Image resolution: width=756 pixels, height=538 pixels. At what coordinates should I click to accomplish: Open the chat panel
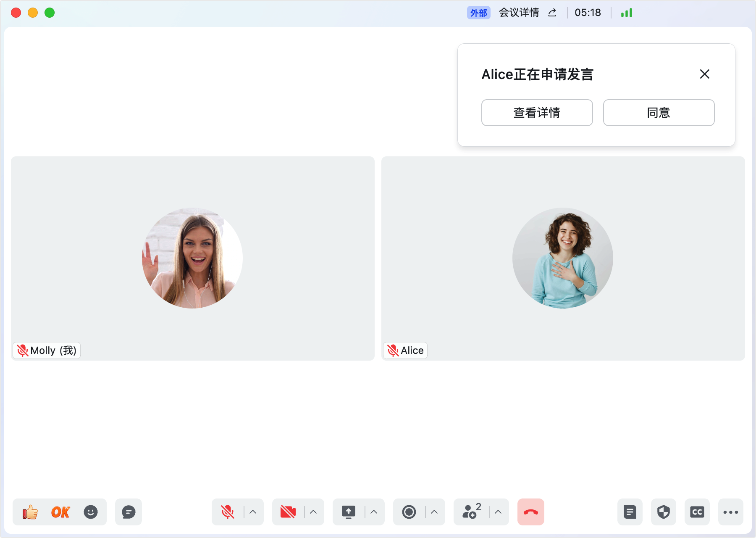(129, 512)
